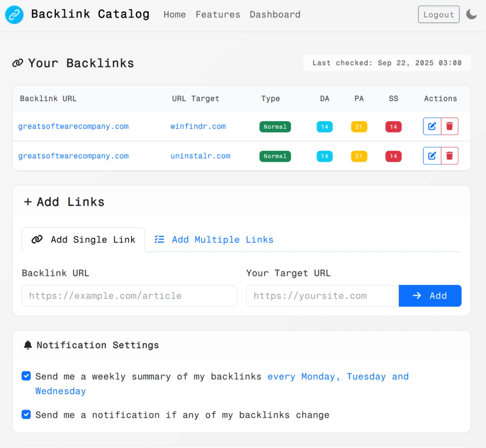This screenshot has height=448, width=486.
Task: Click the Normal type badge on the uninstalr.com row
Action: [x=275, y=156]
